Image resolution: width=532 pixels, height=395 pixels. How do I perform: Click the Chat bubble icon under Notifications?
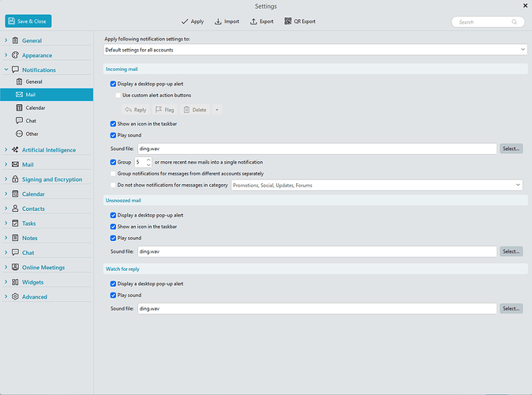[20, 121]
